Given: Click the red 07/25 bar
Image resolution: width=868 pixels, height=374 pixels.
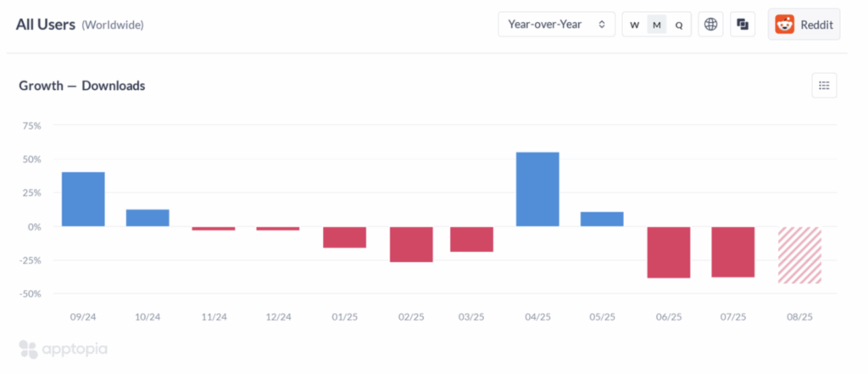Looking at the screenshot, I should [733, 252].
